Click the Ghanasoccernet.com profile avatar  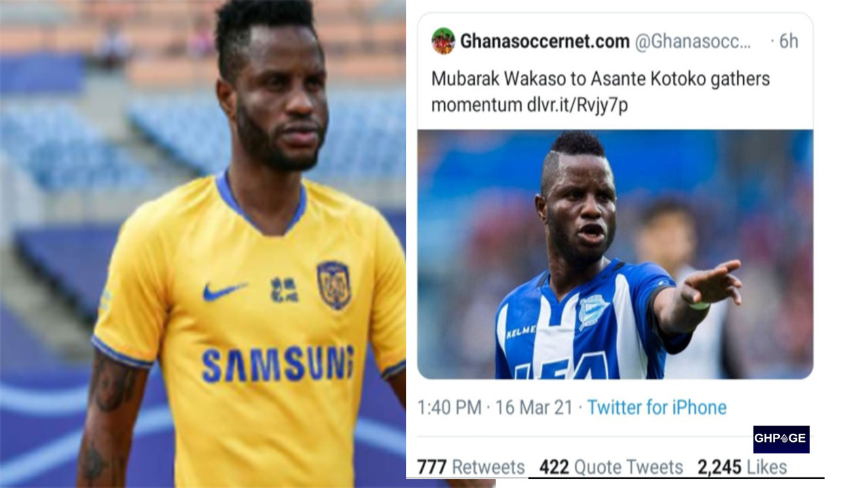point(443,41)
